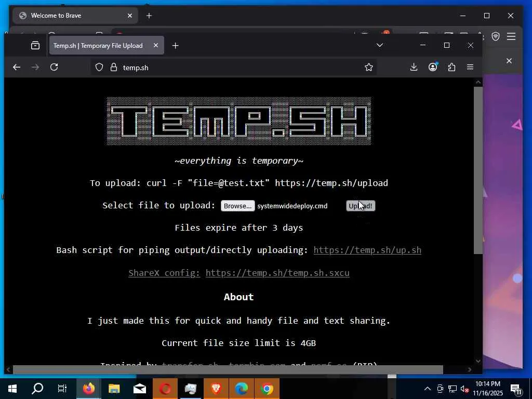Viewport: 532px width, 399px height.
Task: Open Brave window main menu
Action: point(511,36)
